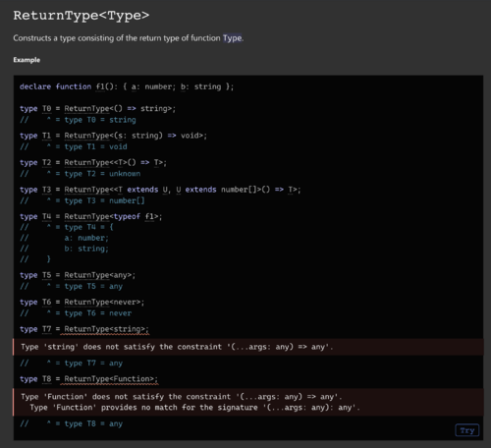Viewport: 491px width, 448px height.
Task: Click the comment 'type T2 = unknown'
Action: point(102,174)
